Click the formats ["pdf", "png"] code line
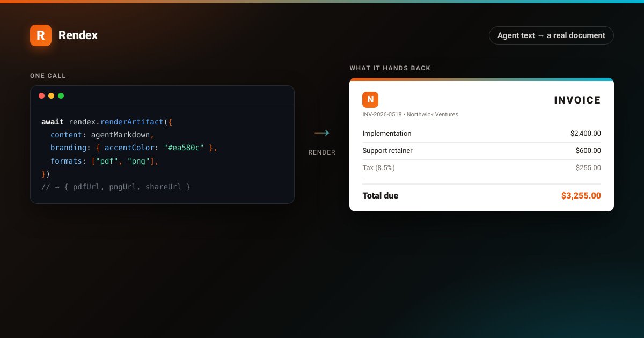 (105, 161)
